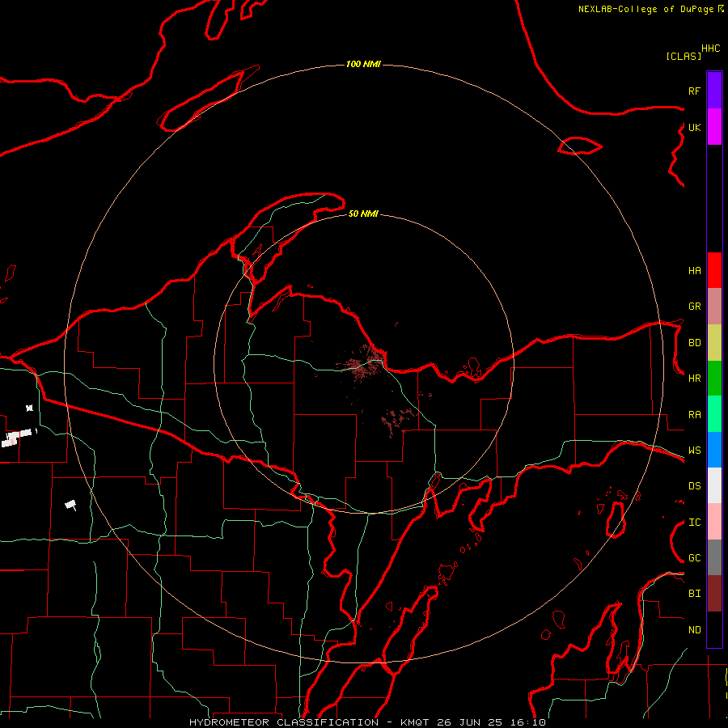Screen dimensions: 728x728
Task: Click the RA legend label text
Action: (694, 415)
